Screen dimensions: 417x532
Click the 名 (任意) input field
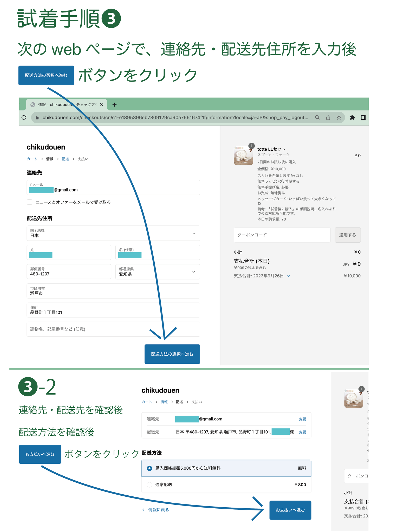pos(158,252)
